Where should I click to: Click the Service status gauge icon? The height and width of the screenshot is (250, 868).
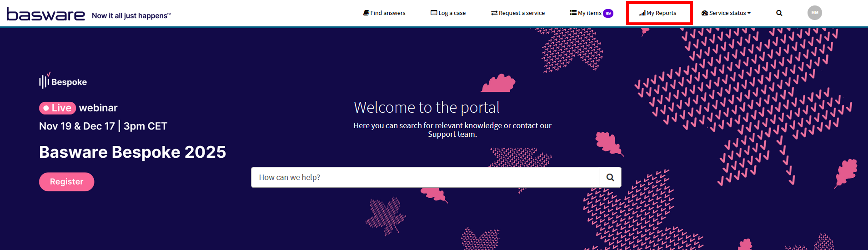(x=705, y=13)
